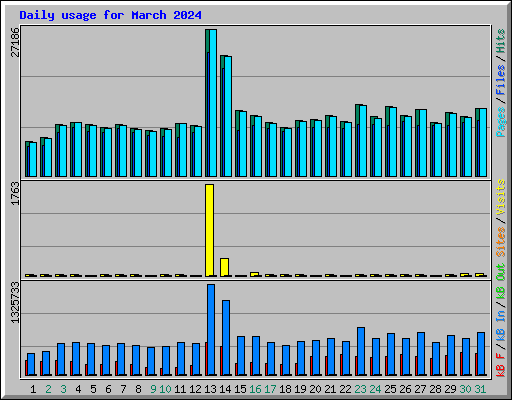Viewport: 512px width, 400px height.
Task: Click the cyan pages bar for day 14
Action: point(228,116)
